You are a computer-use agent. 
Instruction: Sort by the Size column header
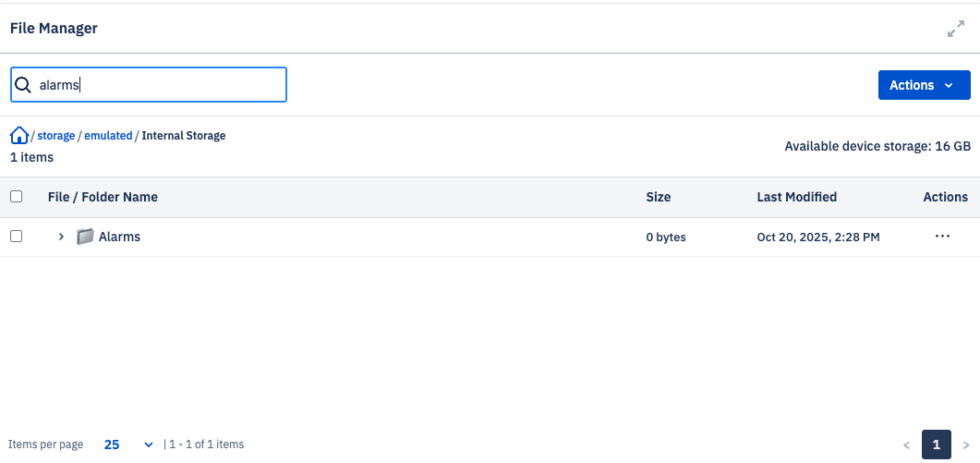pyautogui.click(x=659, y=197)
